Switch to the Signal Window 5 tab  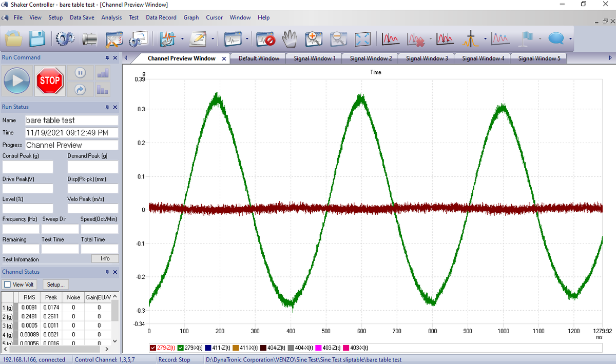540,58
